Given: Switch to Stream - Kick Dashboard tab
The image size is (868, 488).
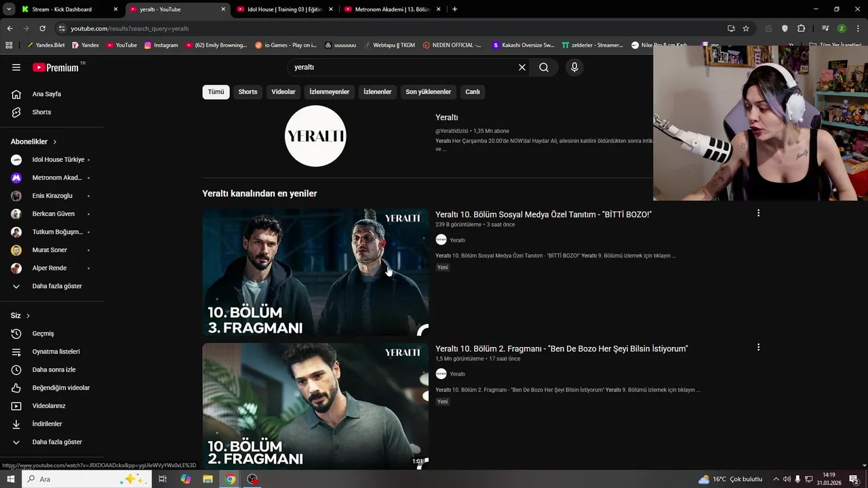Looking at the screenshot, I should pos(69,9).
